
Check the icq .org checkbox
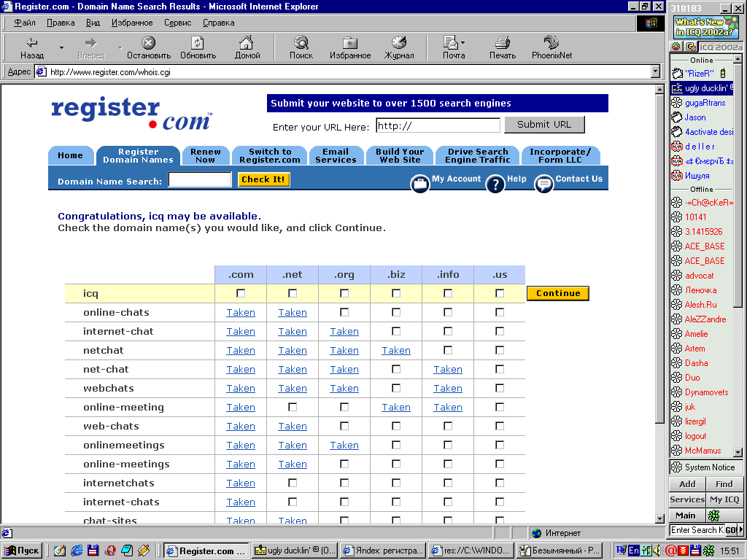[x=344, y=293]
